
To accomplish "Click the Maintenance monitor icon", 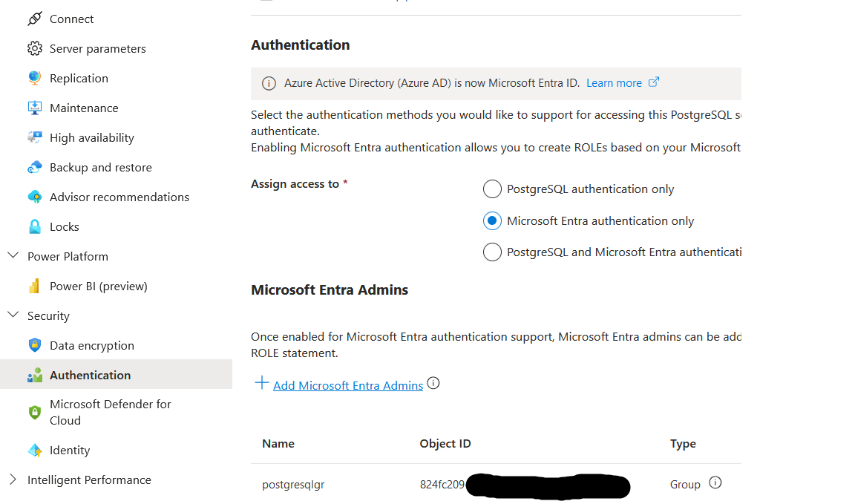I will coord(34,108).
